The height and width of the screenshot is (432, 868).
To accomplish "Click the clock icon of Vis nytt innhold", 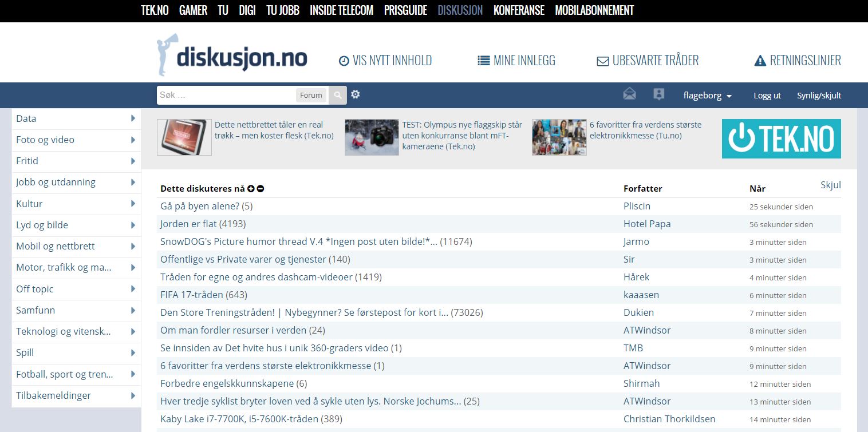I will (344, 61).
